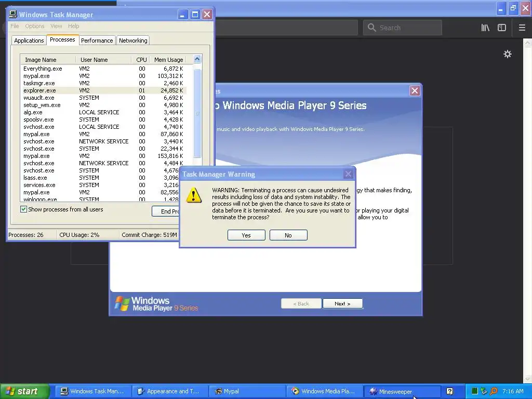This screenshot has height=399, width=532.
Task: Open the File menu in Task Manager
Action: pyautogui.click(x=15, y=26)
